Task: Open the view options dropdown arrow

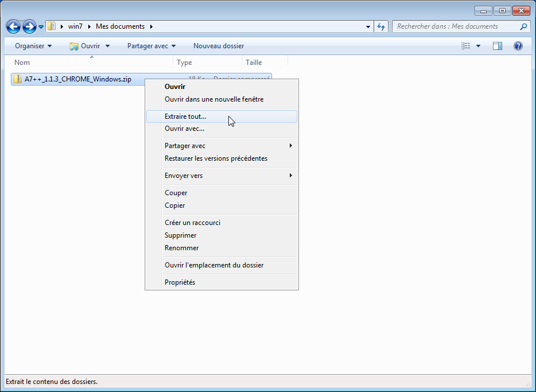Action: (479, 46)
